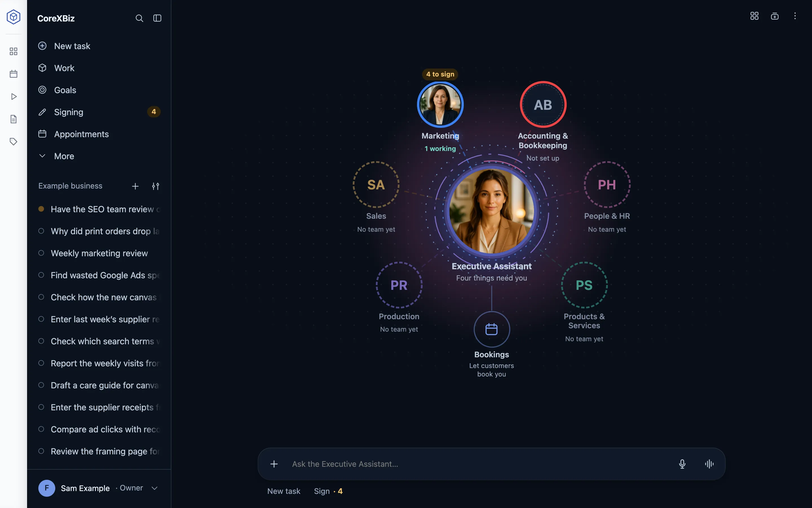Open Signing with the 4 badge

point(99,112)
